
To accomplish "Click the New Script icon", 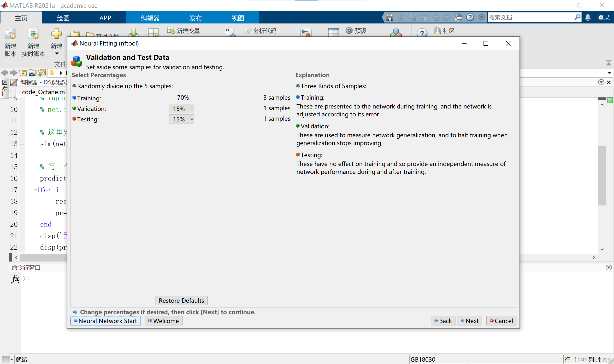I will pos(10,34).
